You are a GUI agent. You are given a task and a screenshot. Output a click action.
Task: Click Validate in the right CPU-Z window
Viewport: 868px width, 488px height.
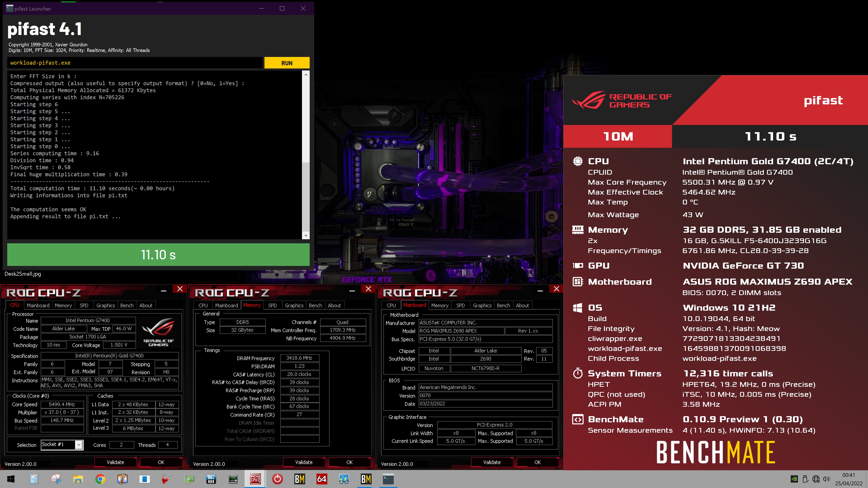click(492, 462)
